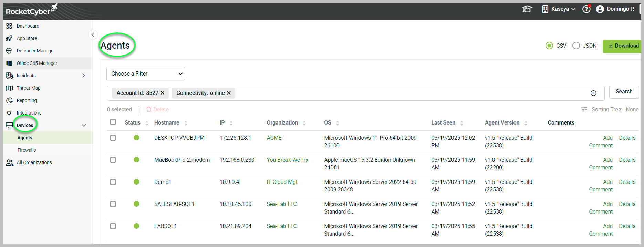The image size is (644, 247).
Task: Click the user profile avatar icon
Action: (600, 9)
